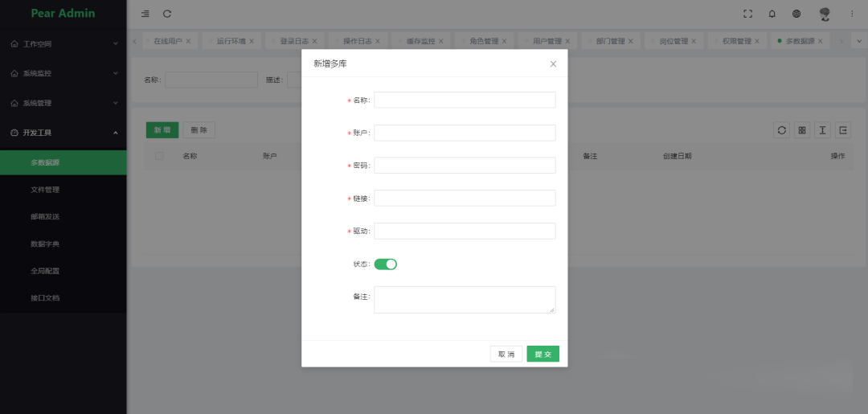Viewport: 868px width, 414px height.
Task: Collapse the sidebar menu icon
Action: 145,14
